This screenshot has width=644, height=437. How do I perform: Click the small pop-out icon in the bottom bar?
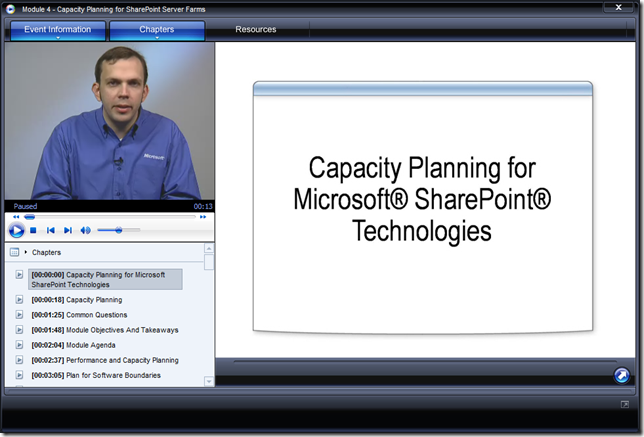click(x=625, y=405)
